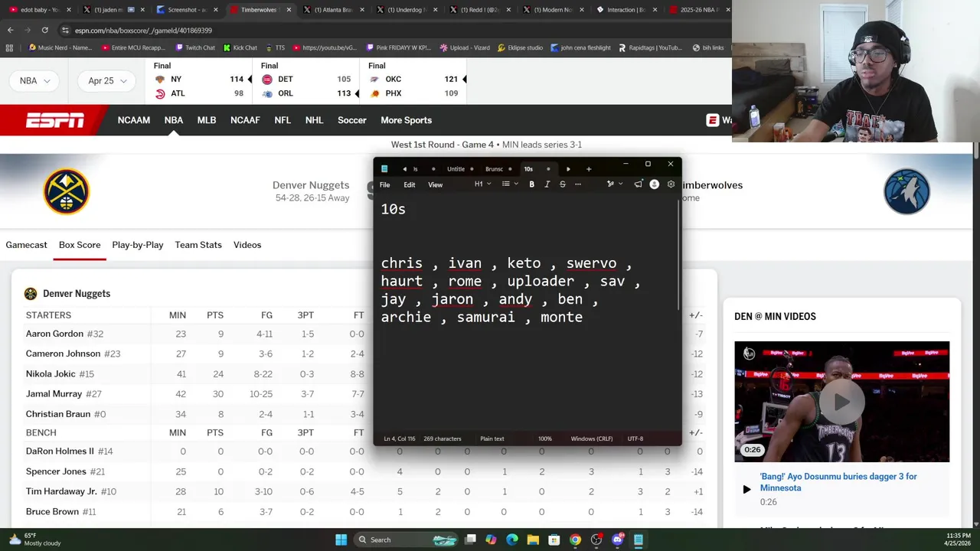Image resolution: width=980 pixels, height=551 pixels.
Task: Launch Copilot from the taskbar
Action: [491, 540]
